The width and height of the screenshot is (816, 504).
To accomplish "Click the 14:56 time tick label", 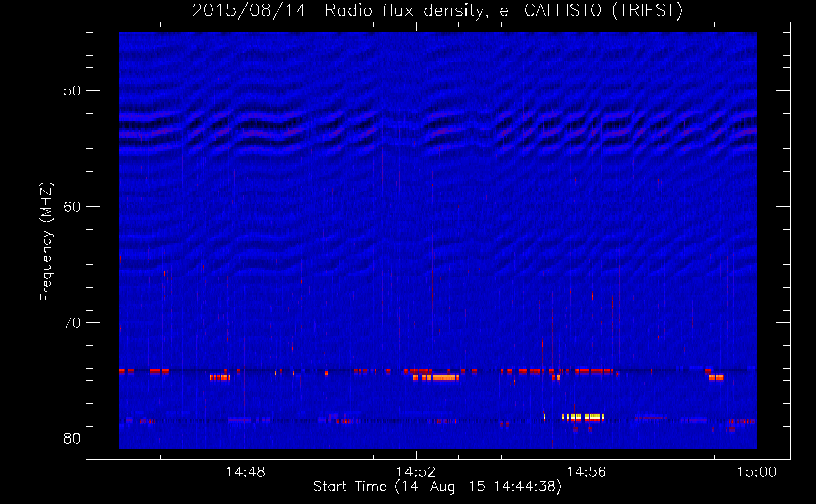I will tap(587, 472).
